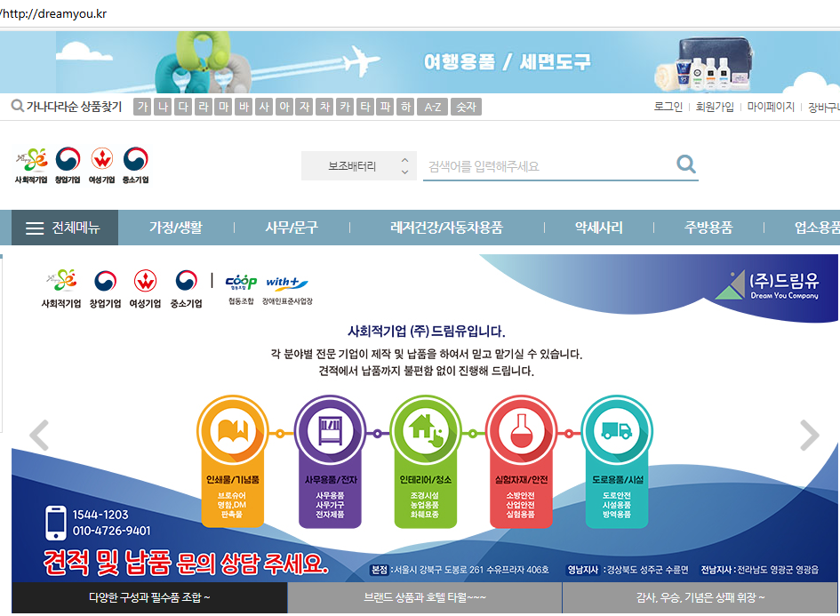Filter products by 숫자 button
840x616 pixels.
click(466, 108)
